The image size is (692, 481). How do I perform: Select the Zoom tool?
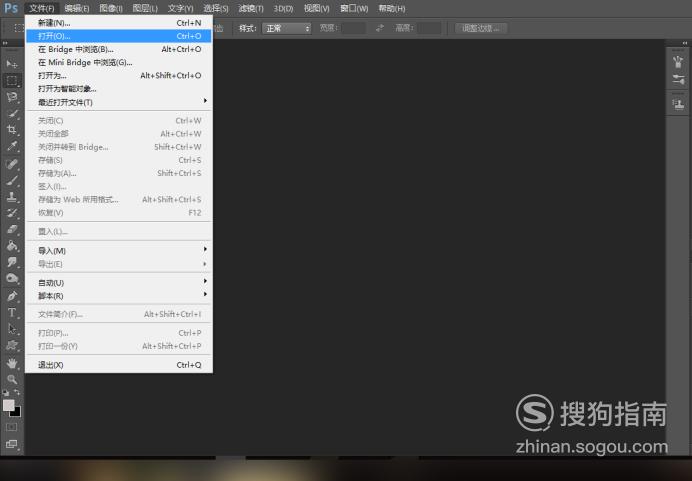coord(12,380)
